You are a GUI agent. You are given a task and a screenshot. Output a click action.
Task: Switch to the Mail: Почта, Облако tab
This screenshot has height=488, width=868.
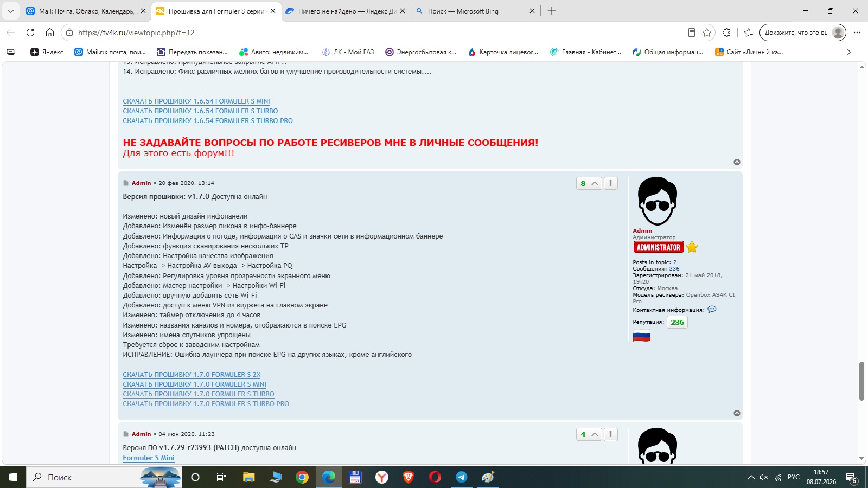(x=86, y=11)
